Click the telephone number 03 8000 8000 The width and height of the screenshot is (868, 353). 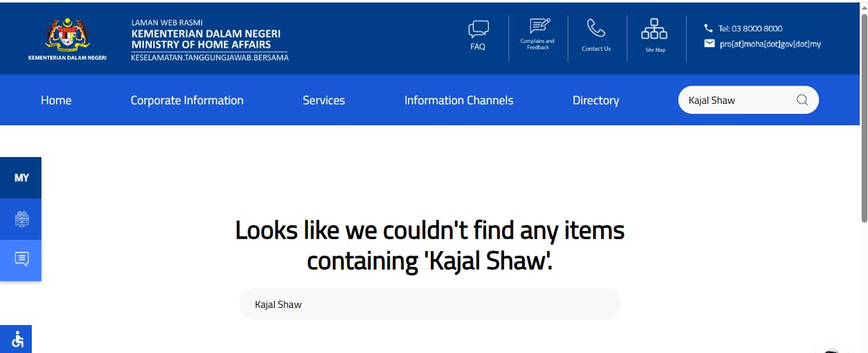(750, 29)
